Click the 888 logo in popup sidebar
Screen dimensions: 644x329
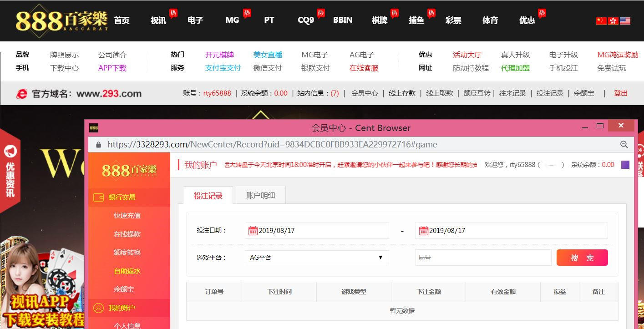(129, 170)
